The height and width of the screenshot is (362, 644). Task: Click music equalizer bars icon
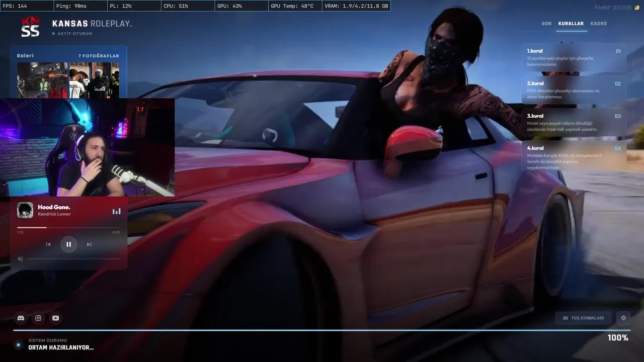(116, 211)
